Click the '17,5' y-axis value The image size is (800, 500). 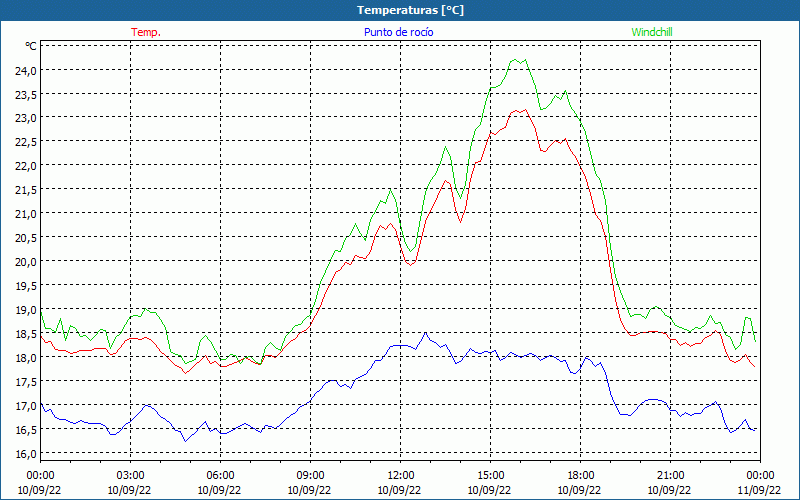[x=26, y=382]
